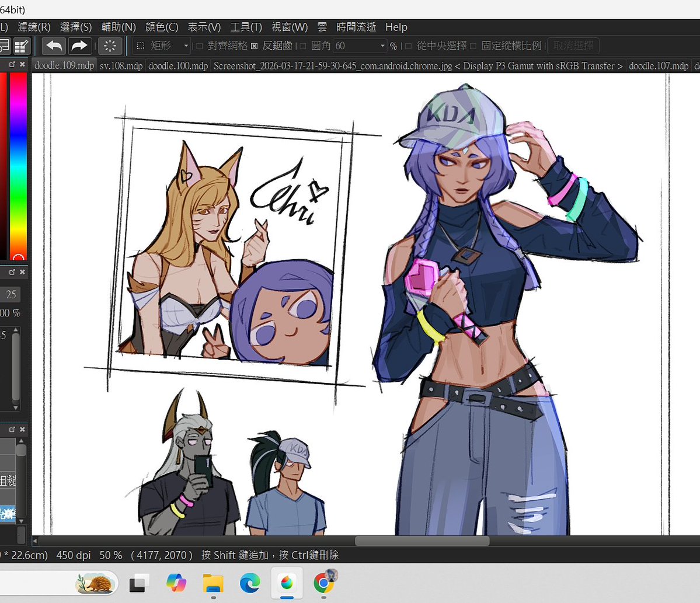Click the canvas horizontal scrollbar thumb

422,541
